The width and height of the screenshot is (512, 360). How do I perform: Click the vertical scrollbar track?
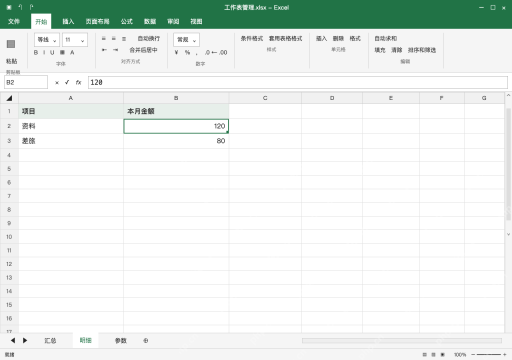pos(508,164)
